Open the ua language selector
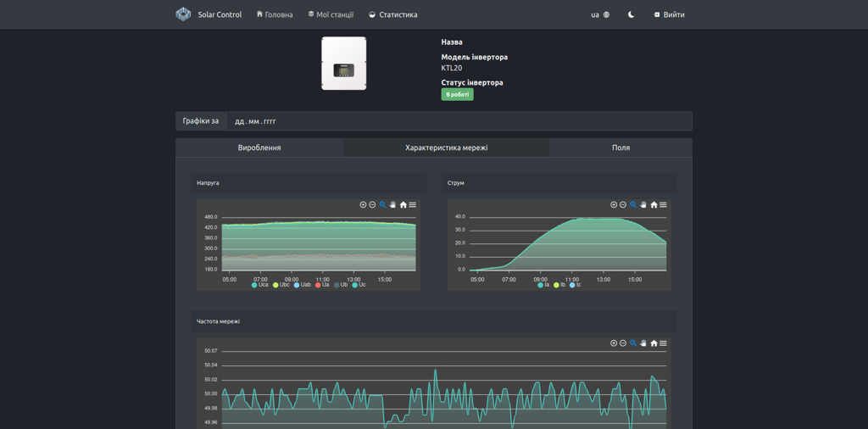Image resolution: width=868 pixels, height=429 pixels. point(599,14)
